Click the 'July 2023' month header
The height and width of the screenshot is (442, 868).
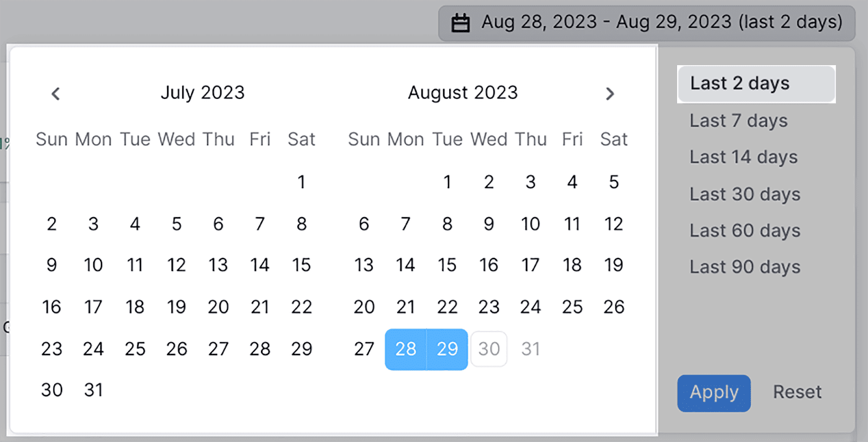(x=203, y=92)
